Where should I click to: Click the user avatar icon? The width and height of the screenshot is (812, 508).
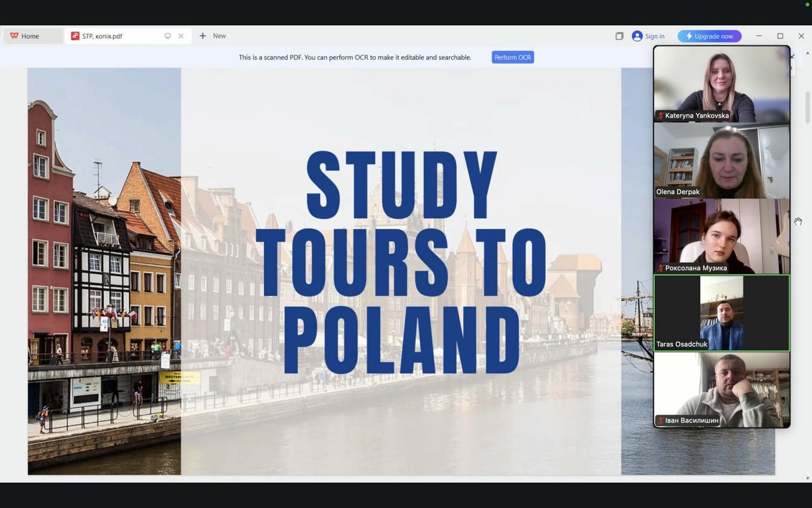(637, 36)
